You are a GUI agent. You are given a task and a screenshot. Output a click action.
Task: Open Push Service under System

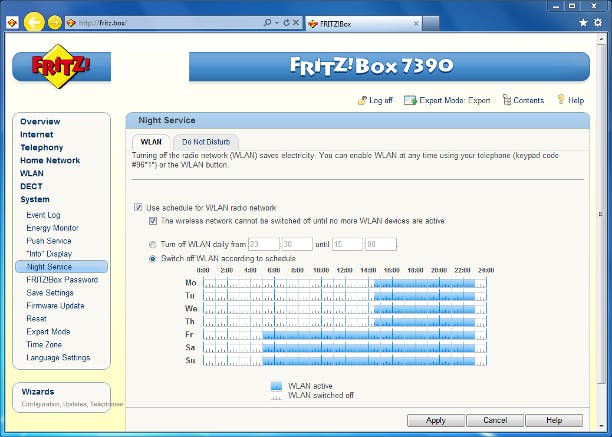tap(49, 241)
